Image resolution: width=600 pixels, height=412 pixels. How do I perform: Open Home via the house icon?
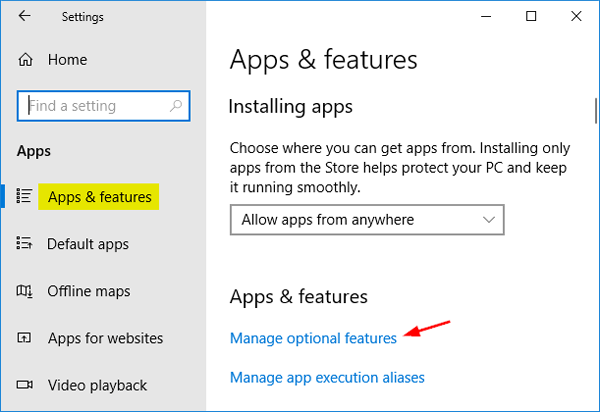[26, 60]
